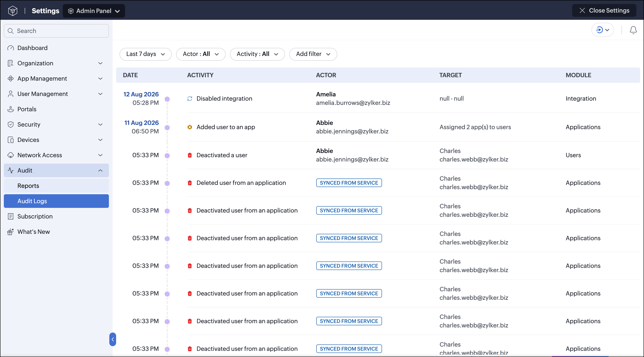
Task: Open the Admin Panel dropdown
Action: [94, 11]
